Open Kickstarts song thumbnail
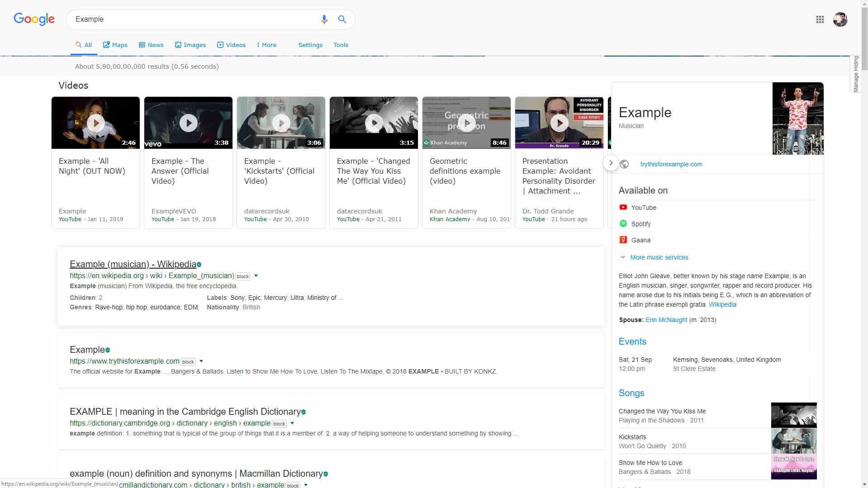The width and height of the screenshot is (868, 488). click(794, 441)
